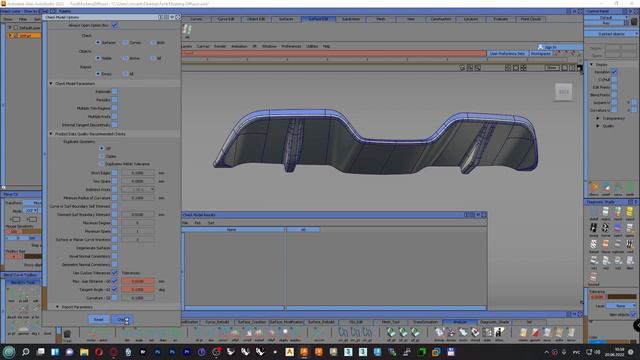Select the Horizontal/Vertical stripe shade icon
Viewport: 640px width, 360px height.
[x=606, y=229]
